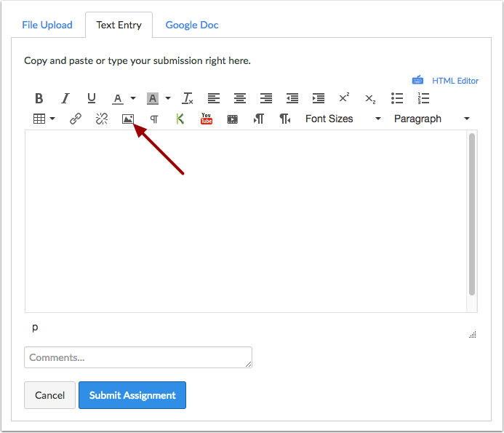Click in the Comments input field
504x433 pixels.
pyautogui.click(x=138, y=357)
